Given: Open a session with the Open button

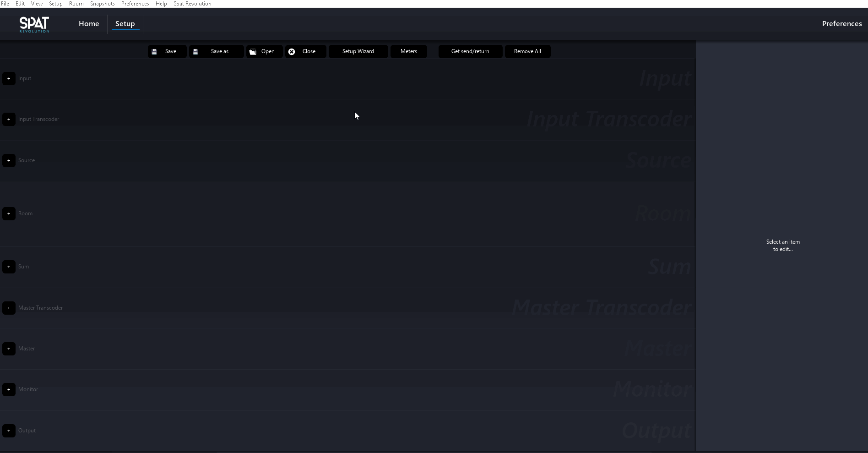Looking at the screenshot, I should tap(264, 51).
